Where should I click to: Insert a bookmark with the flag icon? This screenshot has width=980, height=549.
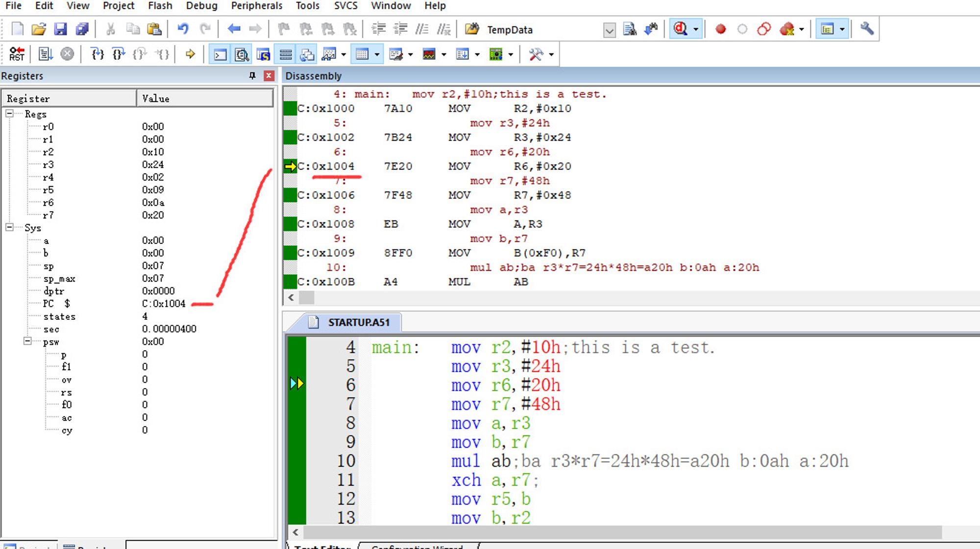coord(283,29)
